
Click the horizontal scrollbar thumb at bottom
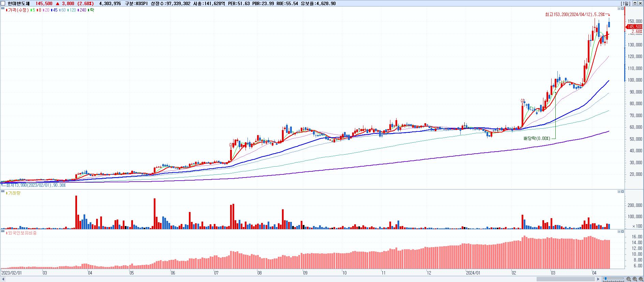click(x=566, y=279)
